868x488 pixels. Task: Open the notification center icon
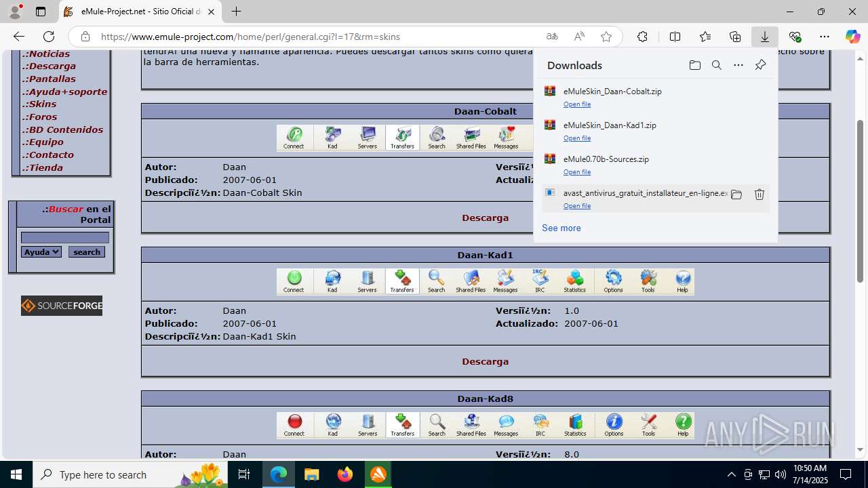click(846, 474)
